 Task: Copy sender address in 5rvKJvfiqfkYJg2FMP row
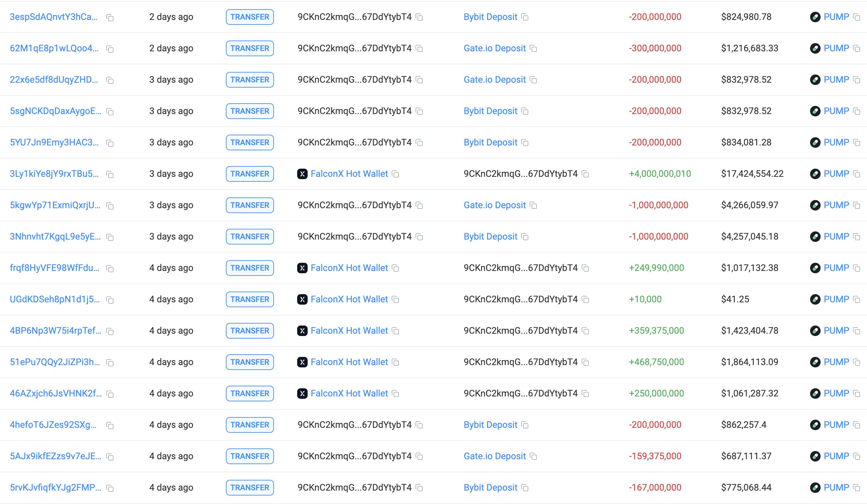[x=419, y=488]
